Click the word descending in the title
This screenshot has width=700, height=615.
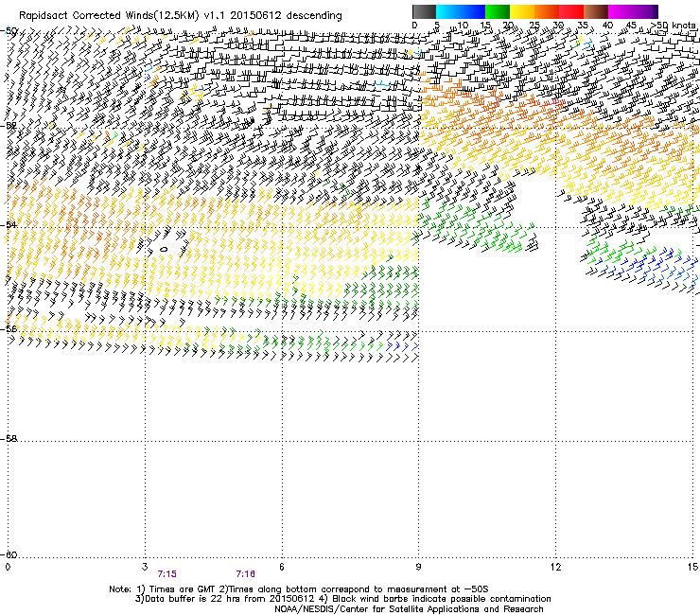point(314,15)
